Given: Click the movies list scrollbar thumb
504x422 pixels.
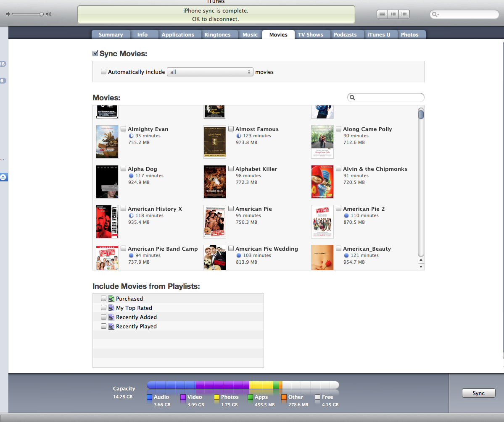Looking at the screenshot, I should 421,114.
